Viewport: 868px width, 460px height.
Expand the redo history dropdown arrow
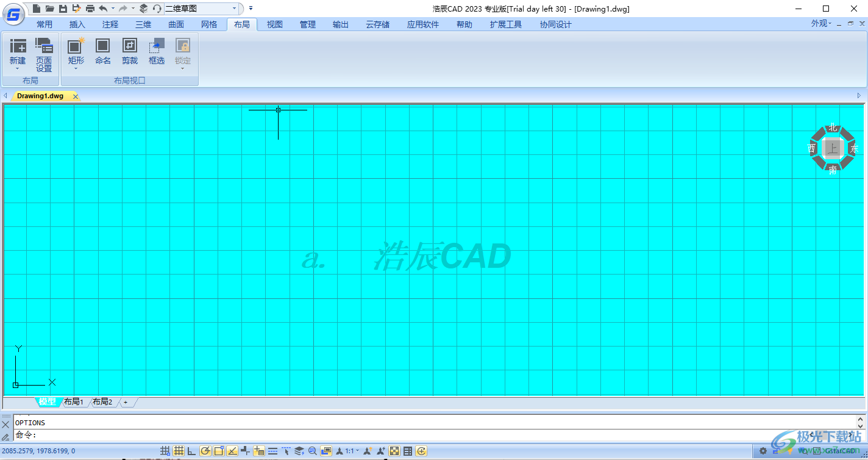click(x=133, y=9)
